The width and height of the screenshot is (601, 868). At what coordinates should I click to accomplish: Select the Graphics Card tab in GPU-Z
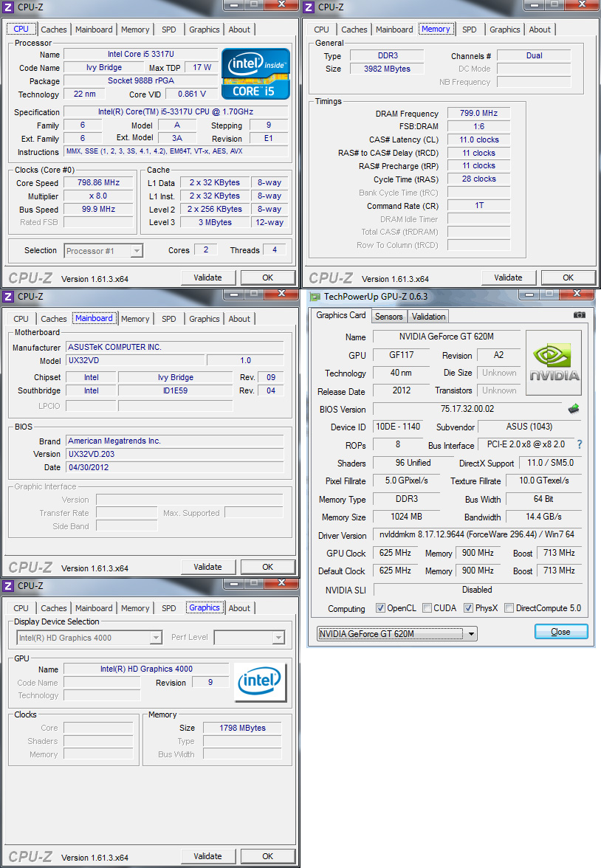340,315
